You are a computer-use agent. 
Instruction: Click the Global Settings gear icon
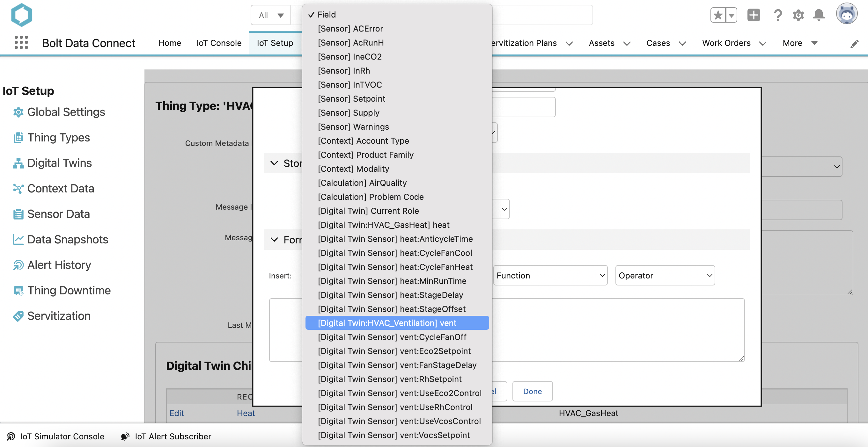(18, 112)
